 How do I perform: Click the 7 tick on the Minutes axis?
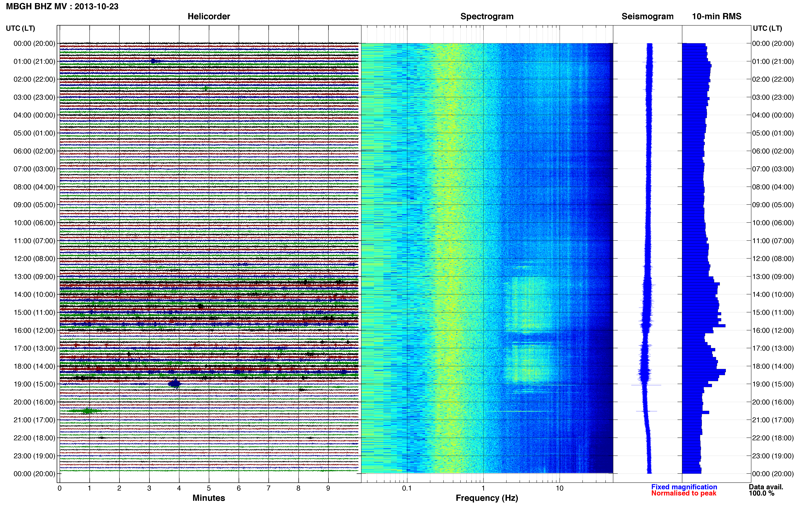(269, 488)
